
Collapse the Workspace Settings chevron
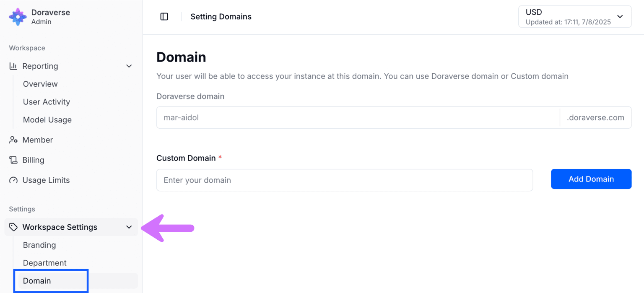tap(129, 227)
